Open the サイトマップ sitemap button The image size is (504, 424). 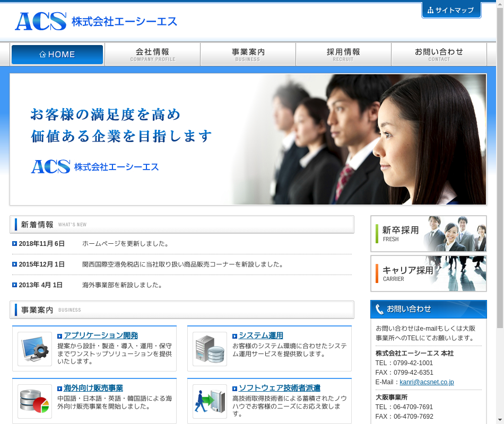(x=451, y=10)
